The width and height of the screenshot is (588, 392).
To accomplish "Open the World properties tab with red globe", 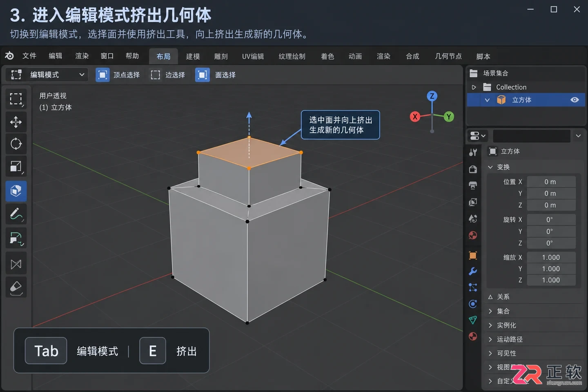I will [x=473, y=235].
